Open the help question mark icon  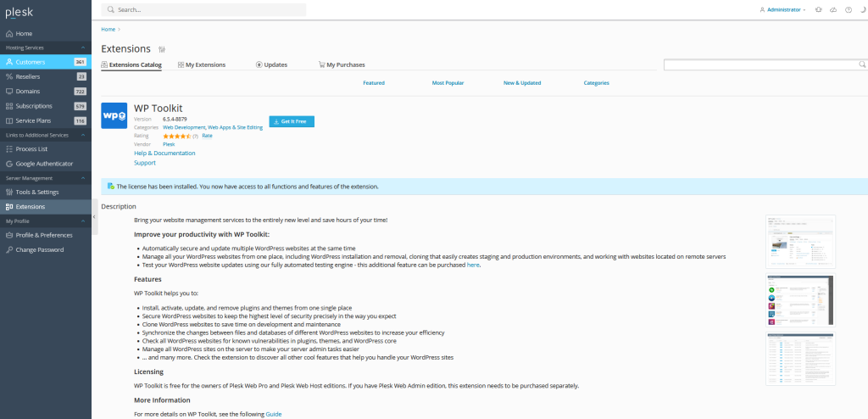849,9
